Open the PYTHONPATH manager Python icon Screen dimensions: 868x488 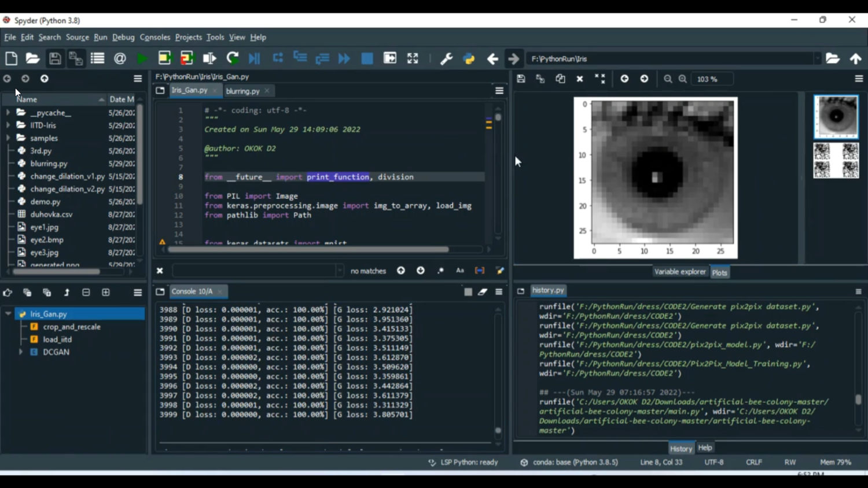pyautogui.click(x=469, y=58)
